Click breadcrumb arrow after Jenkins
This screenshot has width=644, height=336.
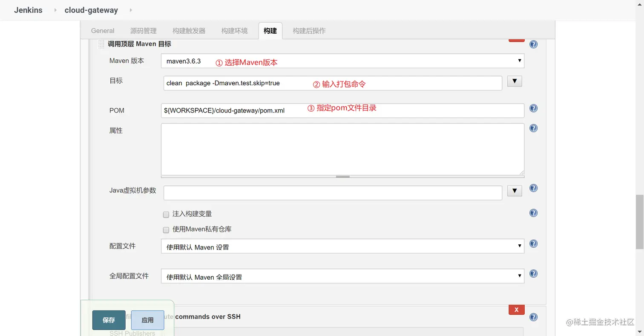[55, 10]
